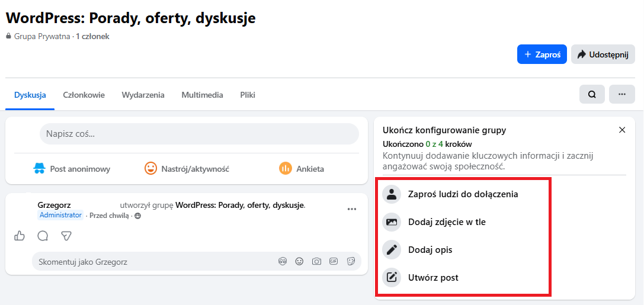Click the sticker icon in comment box
Viewport: 644px width, 305px height.
click(x=351, y=261)
